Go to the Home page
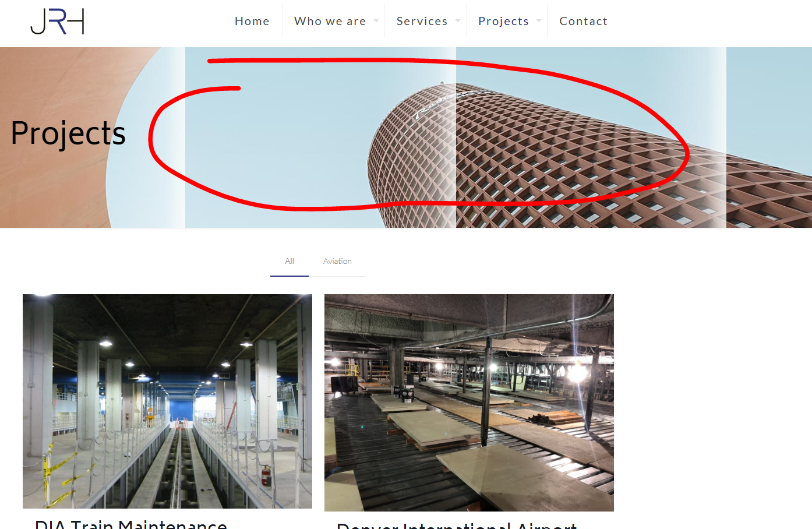This screenshot has width=812, height=529. tap(252, 21)
